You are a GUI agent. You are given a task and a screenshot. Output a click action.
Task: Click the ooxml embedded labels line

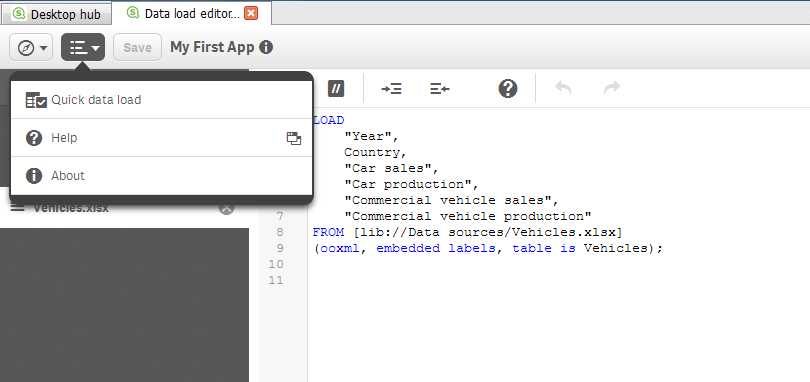click(x=488, y=248)
